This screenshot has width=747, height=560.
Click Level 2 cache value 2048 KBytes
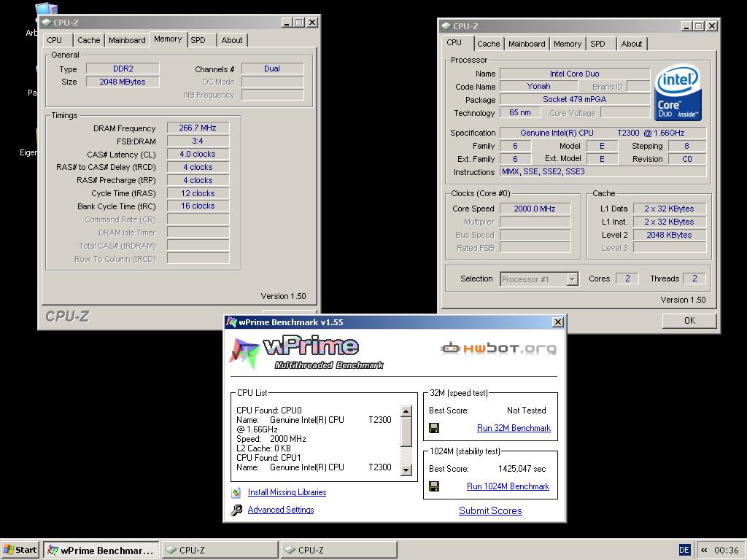click(x=670, y=235)
